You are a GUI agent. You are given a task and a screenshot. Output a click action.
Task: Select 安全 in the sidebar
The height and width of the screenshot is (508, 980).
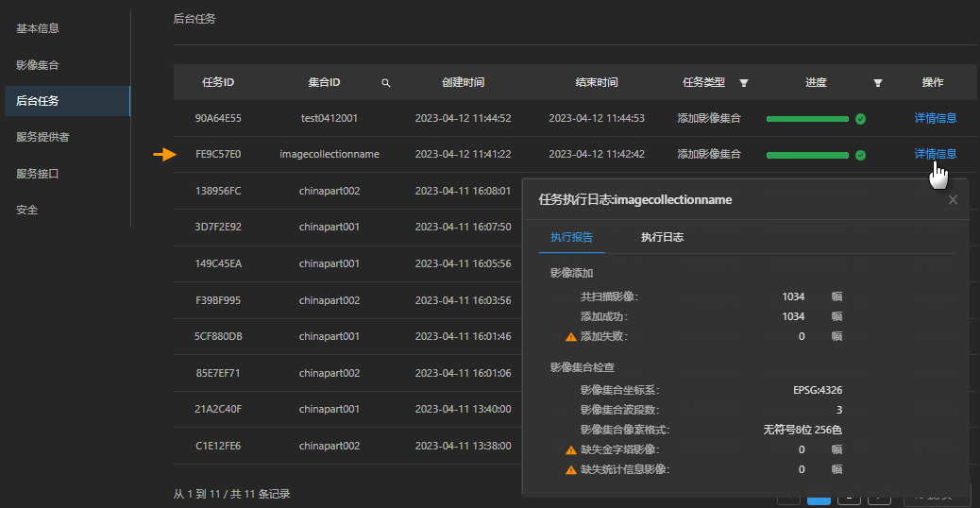coord(27,210)
